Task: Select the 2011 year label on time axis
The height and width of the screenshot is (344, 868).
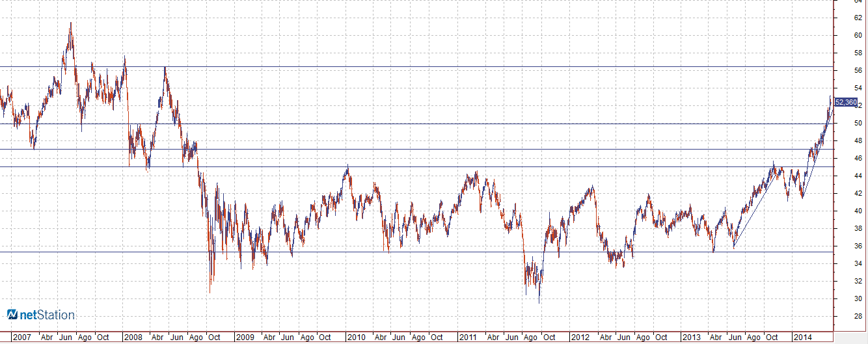Action: pos(468,337)
